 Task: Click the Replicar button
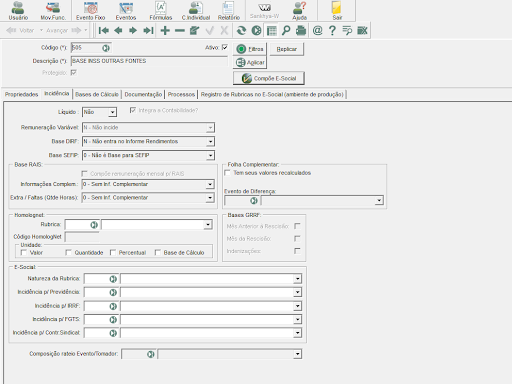coord(287,49)
